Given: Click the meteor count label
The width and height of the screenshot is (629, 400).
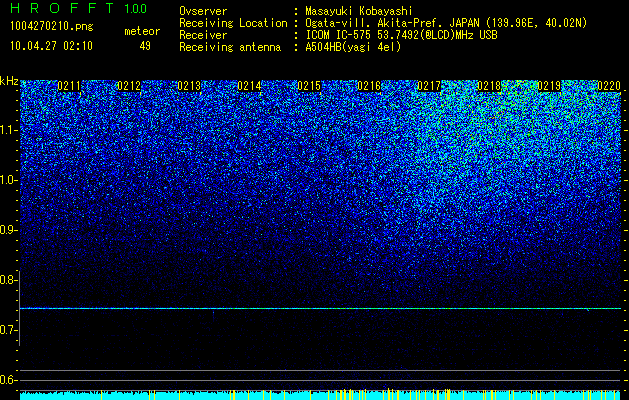Looking at the screenshot, I should click(142, 31).
